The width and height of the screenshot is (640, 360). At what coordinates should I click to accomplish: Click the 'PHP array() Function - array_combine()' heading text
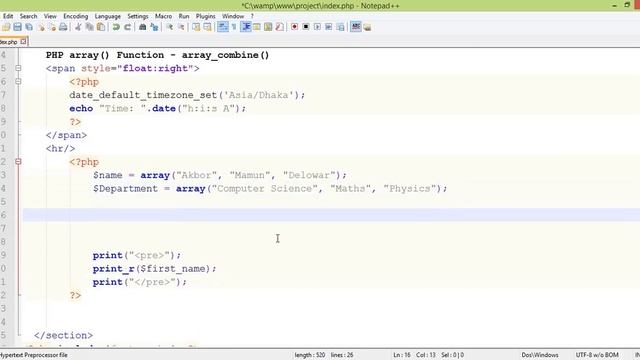157,55
